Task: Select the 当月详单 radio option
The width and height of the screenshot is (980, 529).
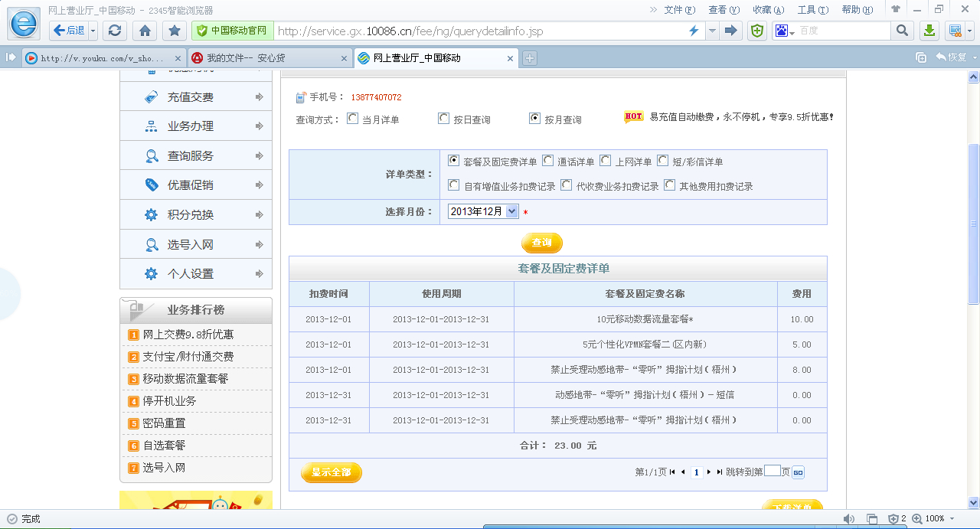Action: (x=352, y=119)
